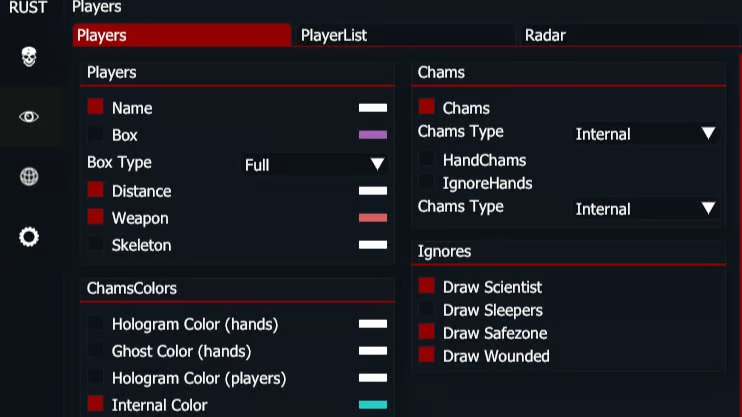Uncheck the Draw Scientist option
The image size is (742, 417).
426,287
